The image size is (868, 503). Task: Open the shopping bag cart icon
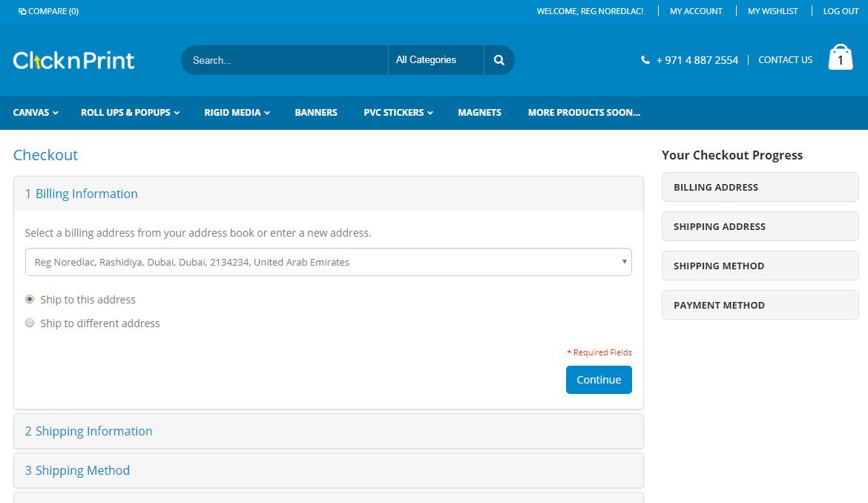point(840,58)
